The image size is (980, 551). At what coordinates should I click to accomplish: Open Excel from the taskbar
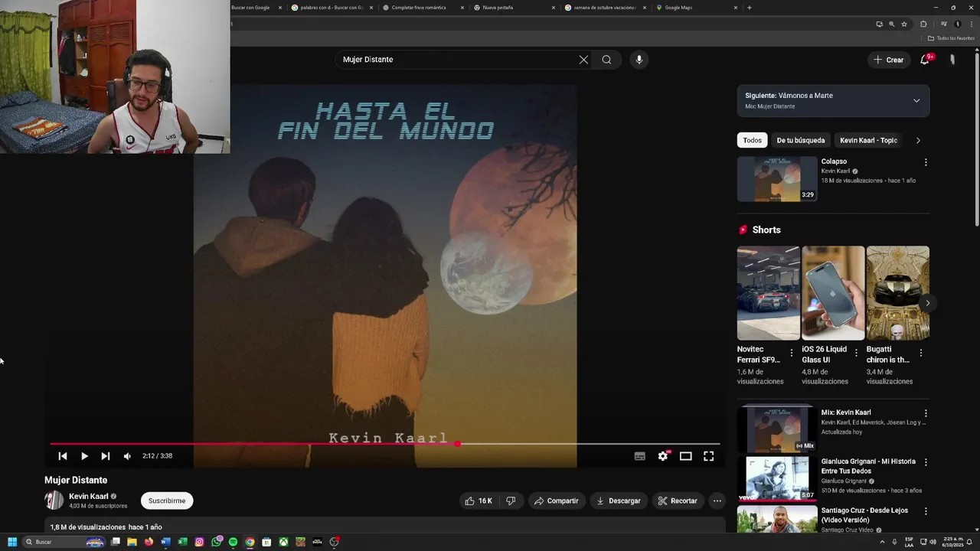(x=182, y=542)
